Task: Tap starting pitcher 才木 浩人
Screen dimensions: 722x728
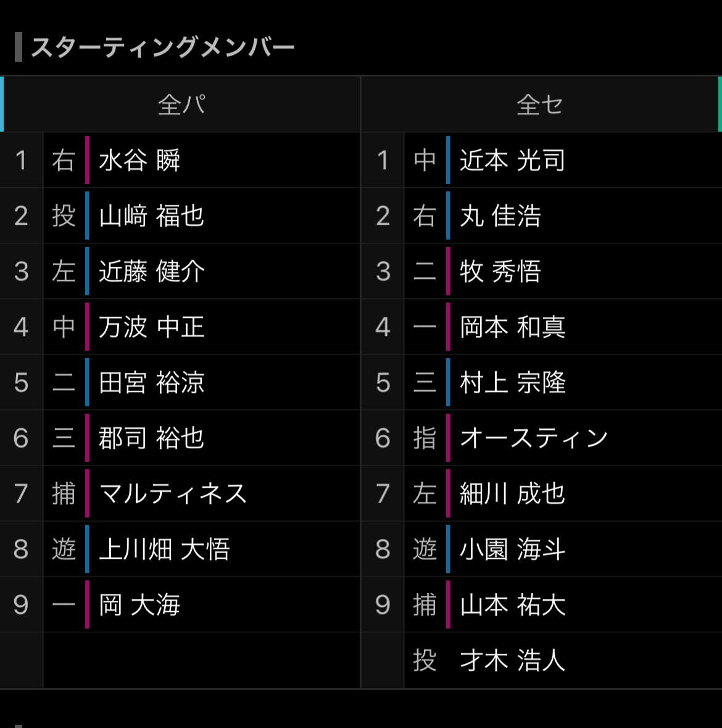Action: point(512,661)
